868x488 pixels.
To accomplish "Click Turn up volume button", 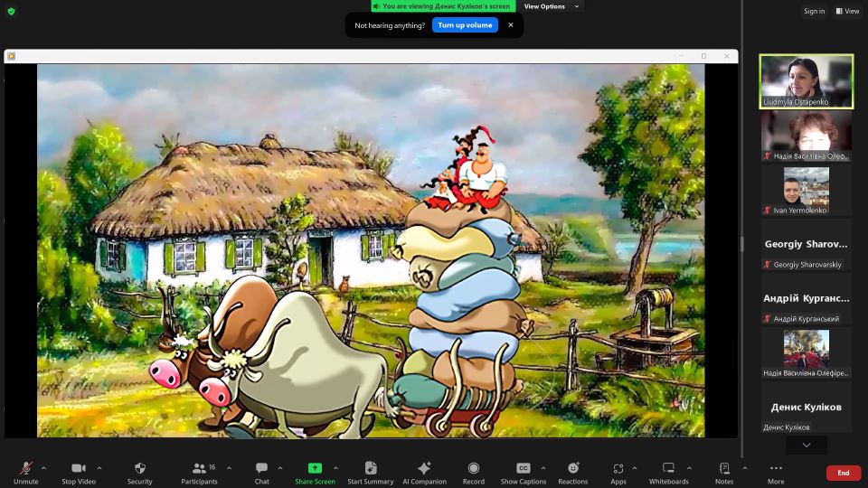I will pos(465,25).
